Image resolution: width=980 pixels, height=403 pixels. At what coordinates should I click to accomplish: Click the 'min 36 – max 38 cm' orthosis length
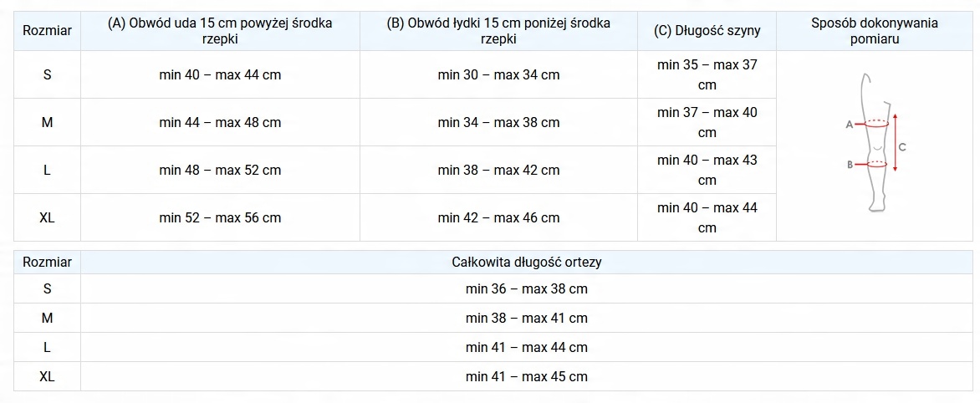tap(527, 289)
